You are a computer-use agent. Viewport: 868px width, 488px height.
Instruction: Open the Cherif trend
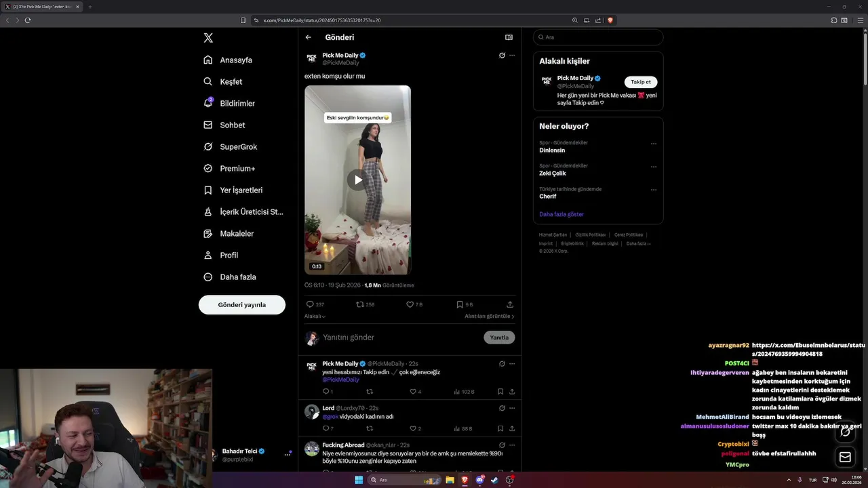(x=548, y=197)
